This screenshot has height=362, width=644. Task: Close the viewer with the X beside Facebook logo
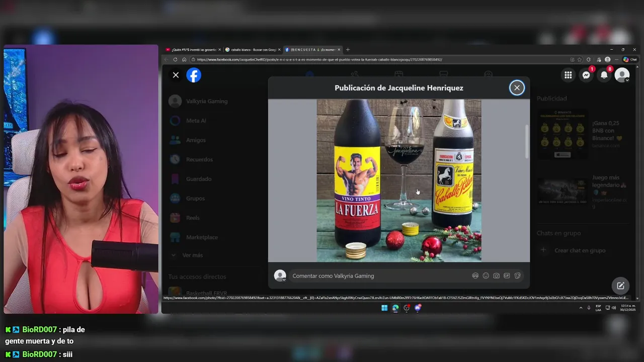point(176,75)
